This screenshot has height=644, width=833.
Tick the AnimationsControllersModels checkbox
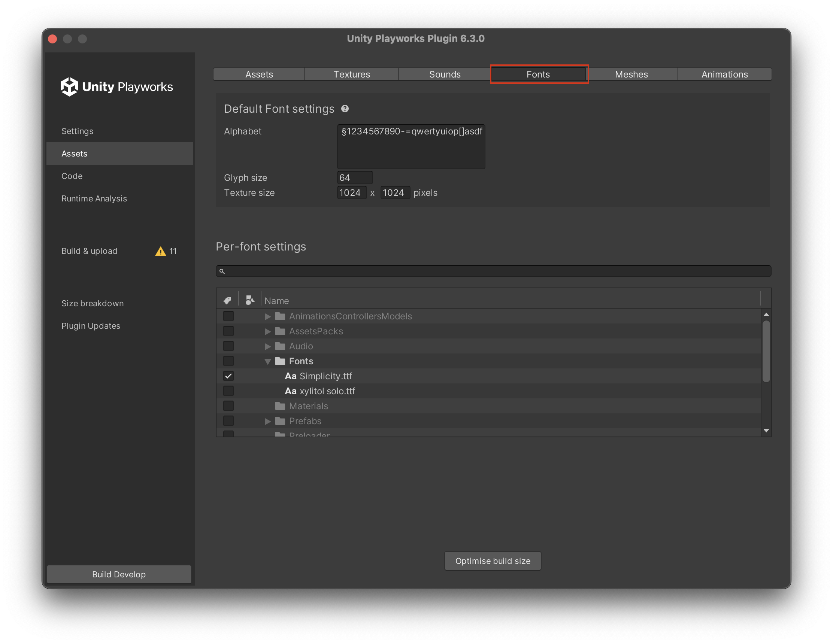coord(228,316)
